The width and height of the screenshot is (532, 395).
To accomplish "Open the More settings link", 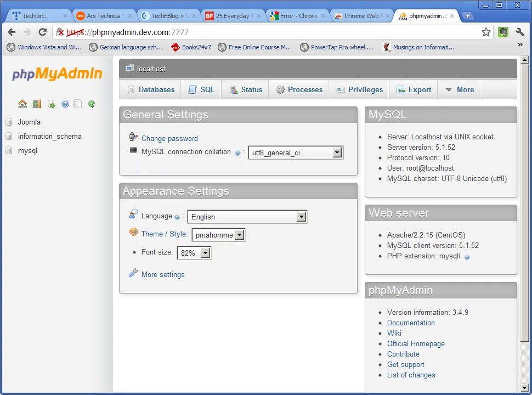I will (x=163, y=274).
